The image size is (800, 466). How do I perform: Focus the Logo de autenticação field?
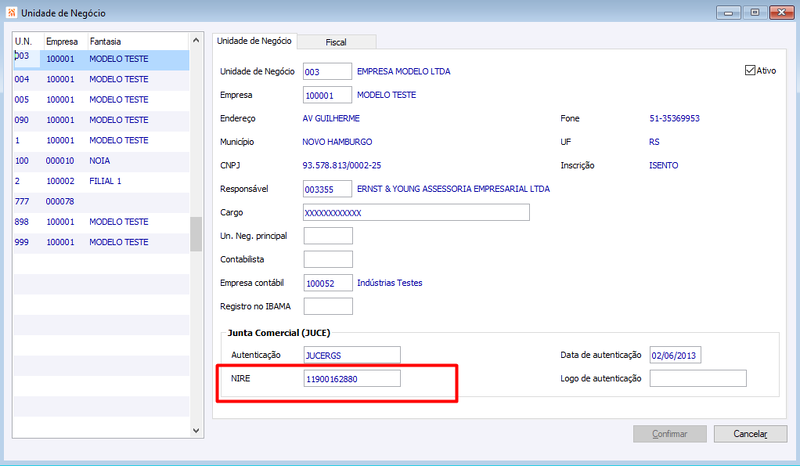click(697, 379)
